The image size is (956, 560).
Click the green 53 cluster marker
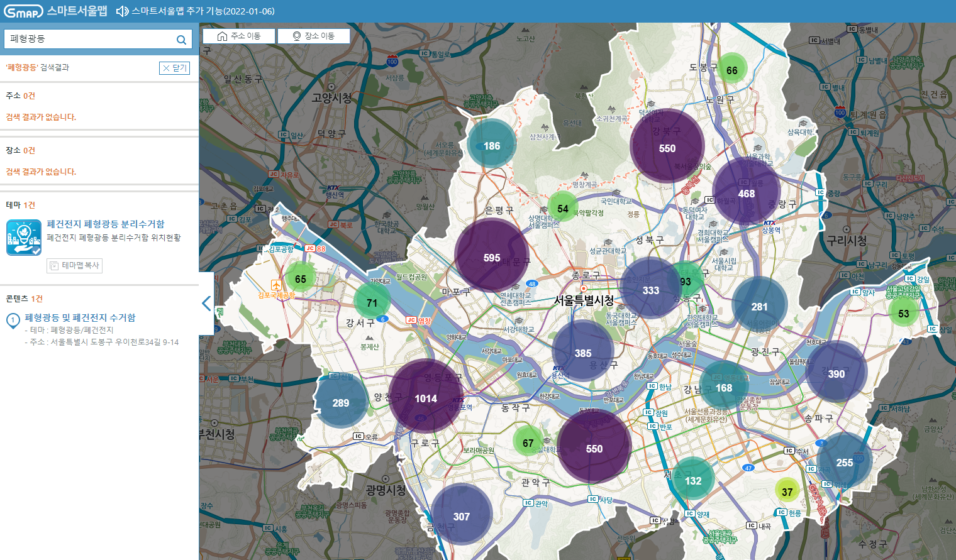tap(904, 312)
